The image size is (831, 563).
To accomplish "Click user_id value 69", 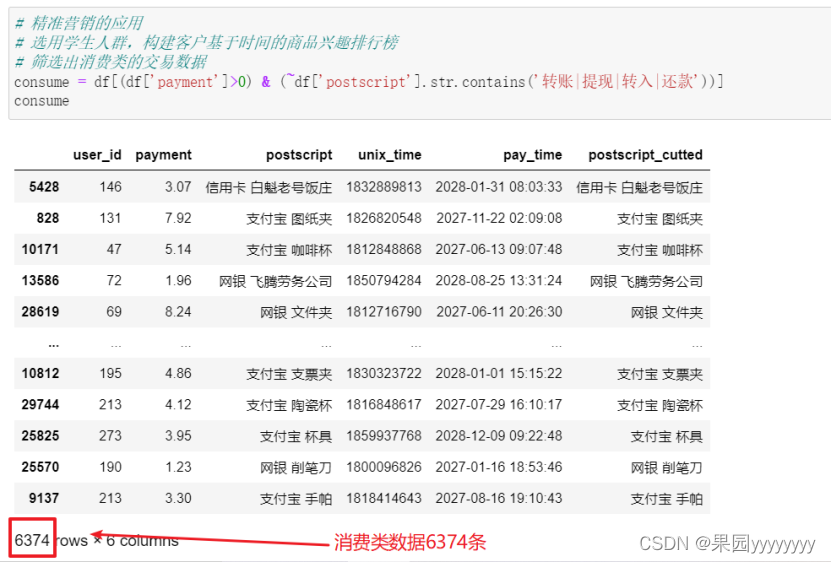I will (x=114, y=311).
